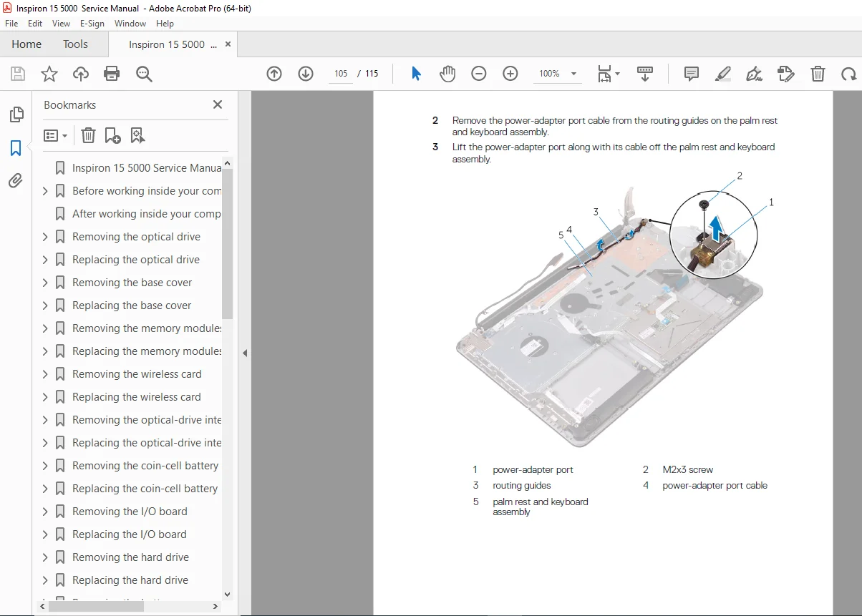
Task: Click the bookmarks vertical scrollbar
Action: click(228, 243)
